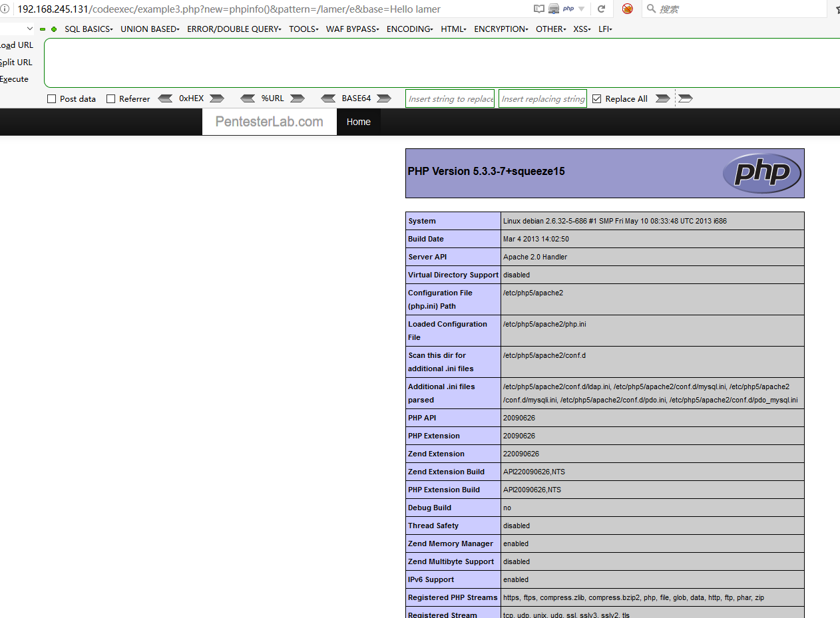Open the WAF BYPASS menu
This screenshot has width=840, height=618.
coord(352,29)
